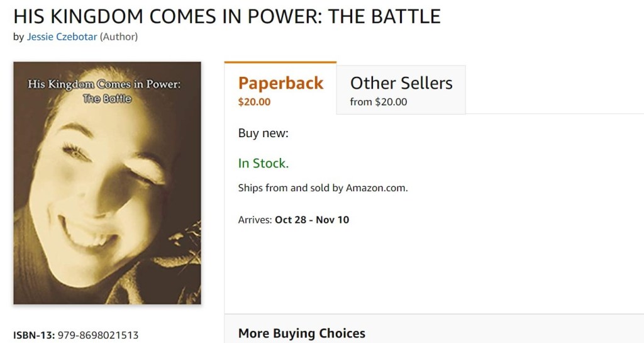Click the ISBN-13 number

pyautogui.click(x=97, y=335)
